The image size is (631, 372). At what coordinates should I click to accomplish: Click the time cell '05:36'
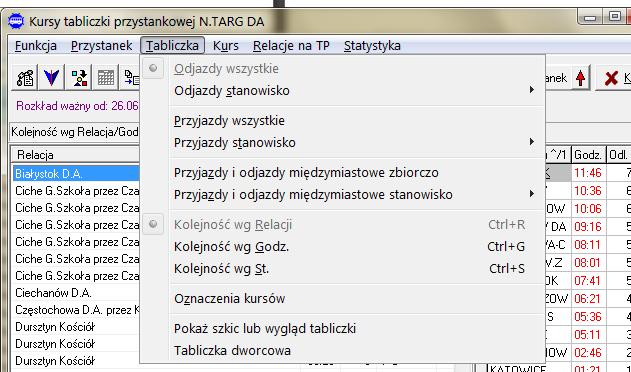[588, 317]
